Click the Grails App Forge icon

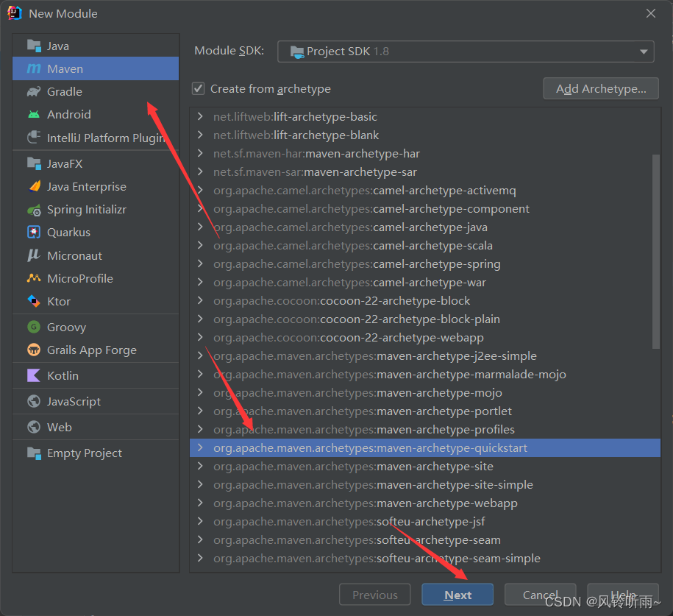point(34,350)
